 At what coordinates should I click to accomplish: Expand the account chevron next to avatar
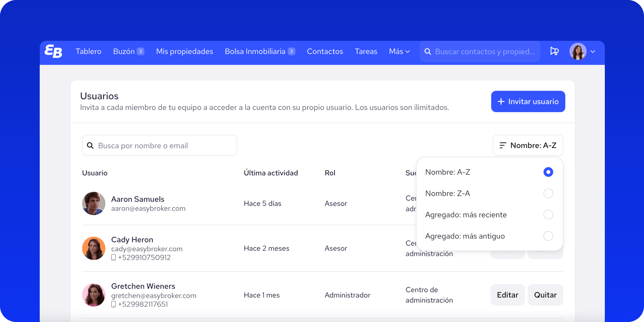point(593,52)
